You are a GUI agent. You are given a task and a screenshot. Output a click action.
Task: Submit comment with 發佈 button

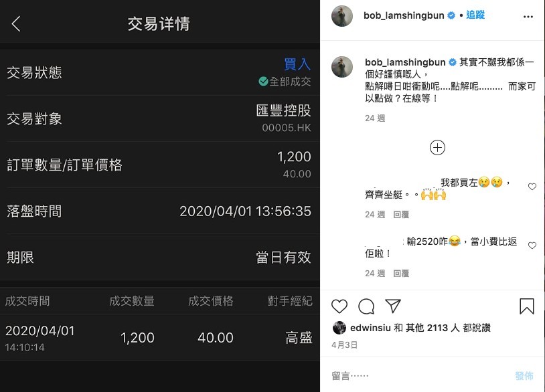point(524,376)
